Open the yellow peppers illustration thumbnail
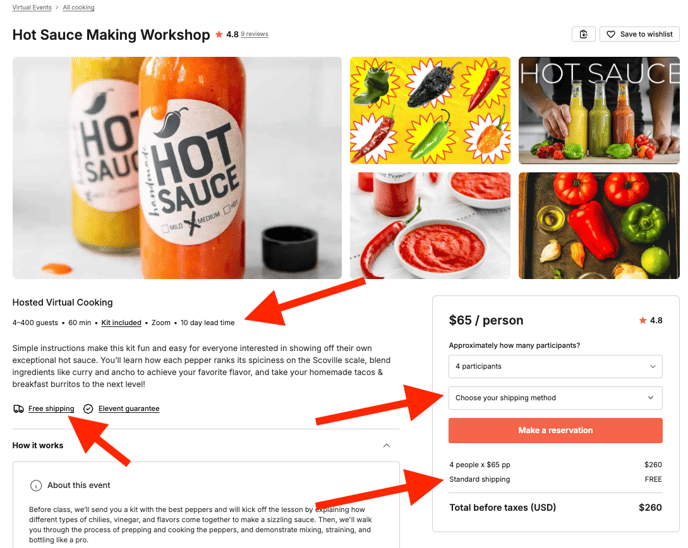 [x=430, y=111]
